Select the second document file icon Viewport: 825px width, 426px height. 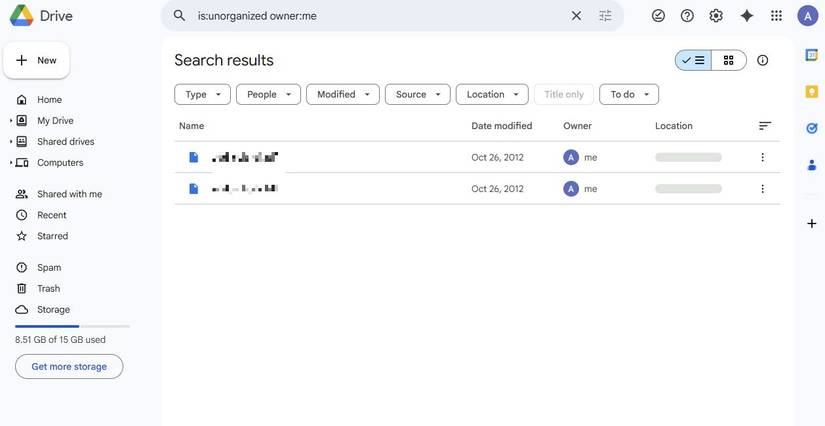point(194,189)
